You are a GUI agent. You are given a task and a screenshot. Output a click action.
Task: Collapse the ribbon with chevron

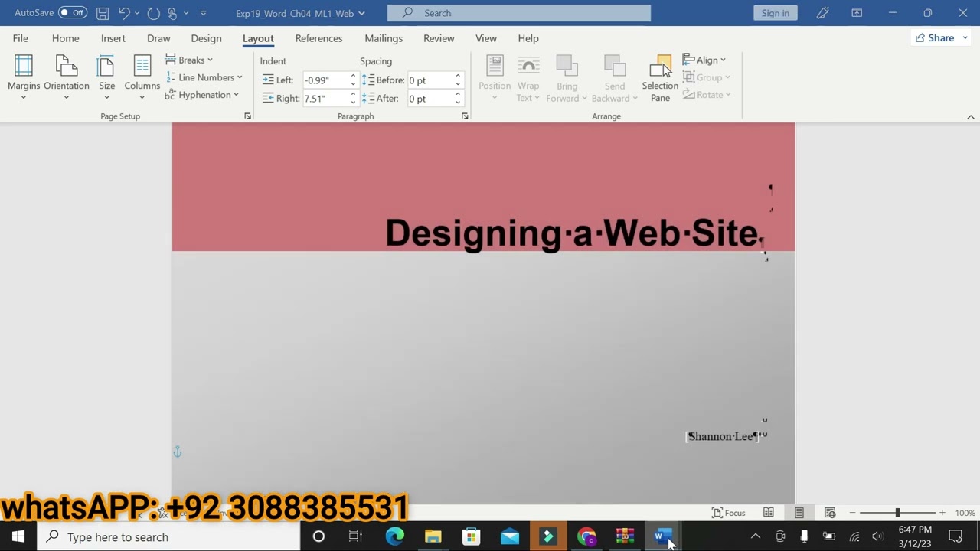coord(971,117)
